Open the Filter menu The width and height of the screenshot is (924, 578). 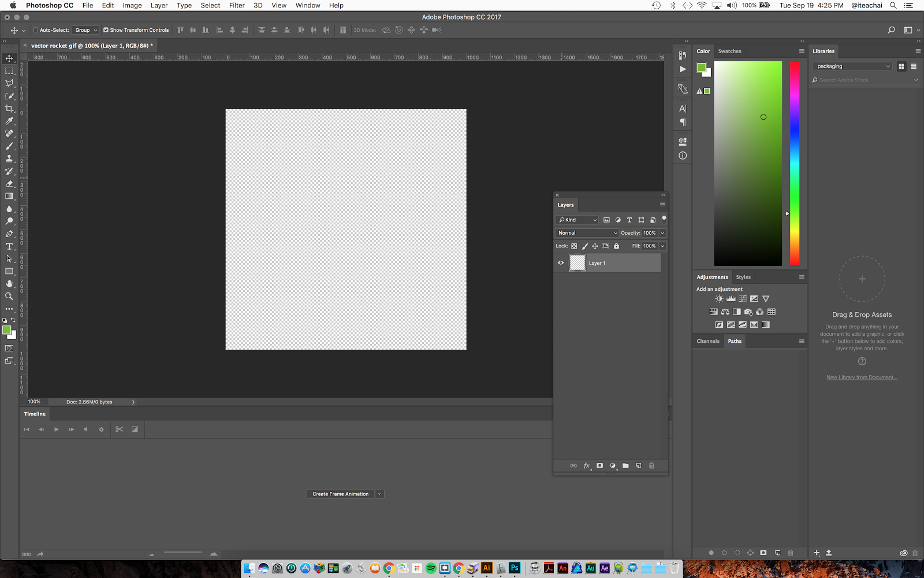pos(237,5)
